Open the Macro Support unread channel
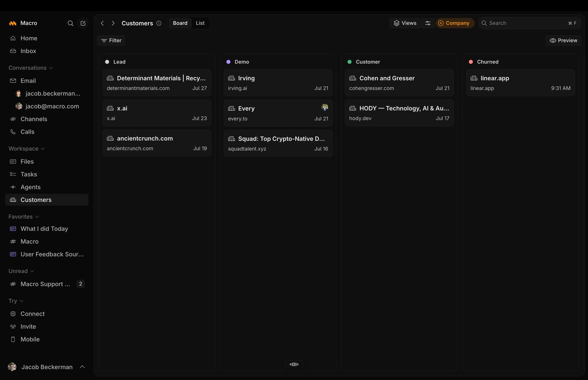The height and width of the screenshot is (380, 588). tap(47, 284)
